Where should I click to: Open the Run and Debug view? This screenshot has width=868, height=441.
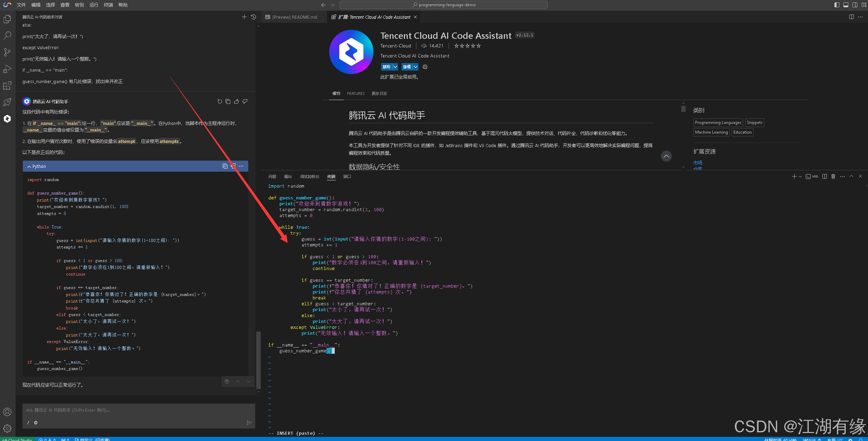(7, 69)
